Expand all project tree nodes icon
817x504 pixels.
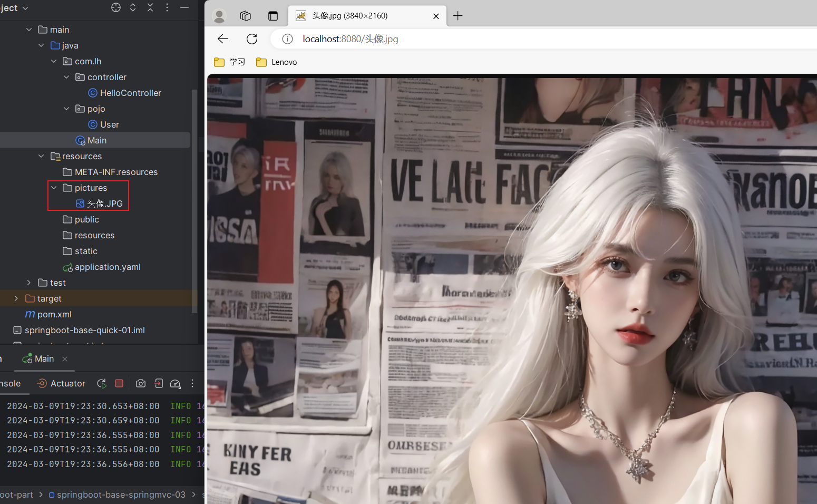click(133, 7)
